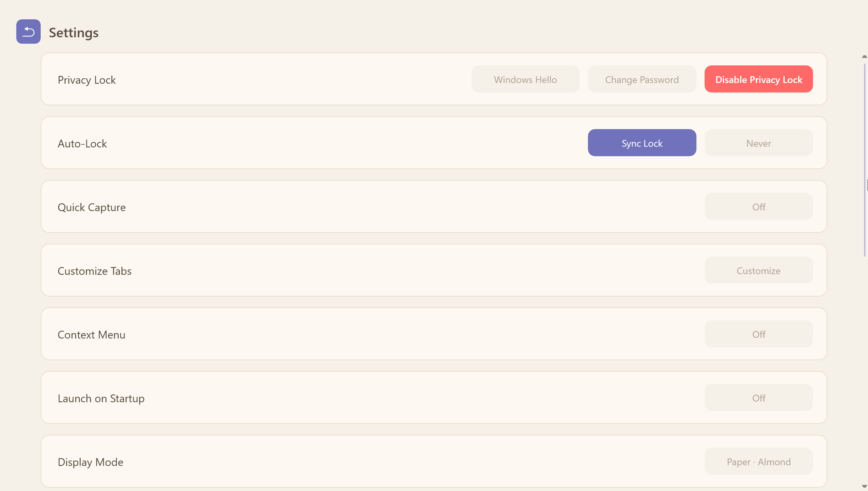Open Change Password option

pyautogui.click(x=642, y=79)
